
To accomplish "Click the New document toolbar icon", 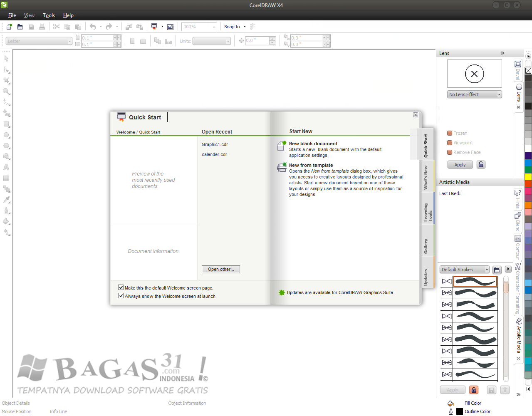I will tap(9, 27).
